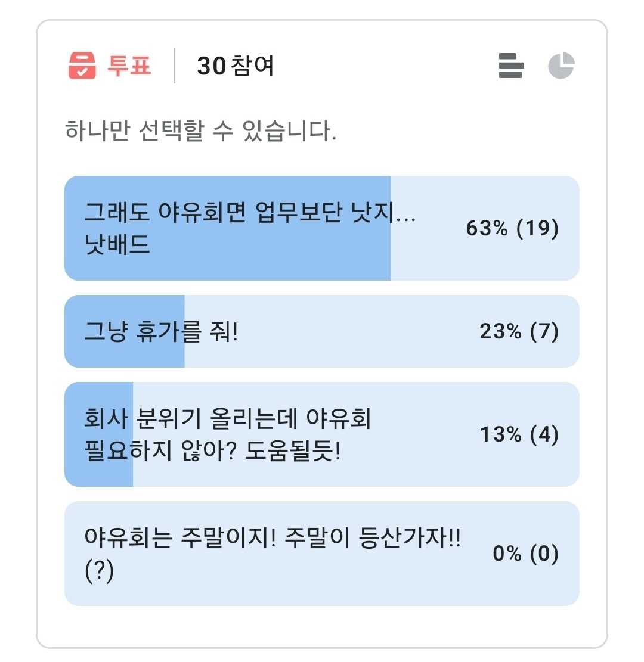Click the 참여 word beside the count
644x662 pixels.
click(252, 66)
